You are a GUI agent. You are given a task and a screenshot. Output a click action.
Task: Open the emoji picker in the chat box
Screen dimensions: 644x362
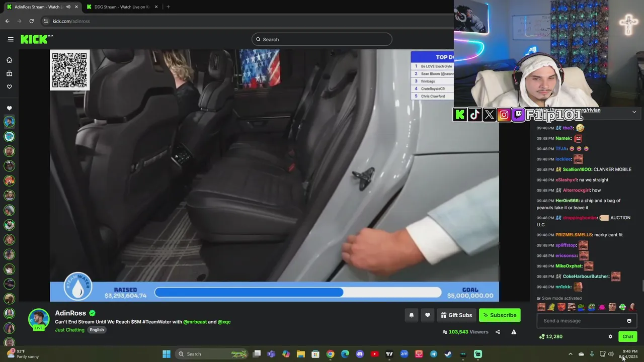tap(629, 321)
